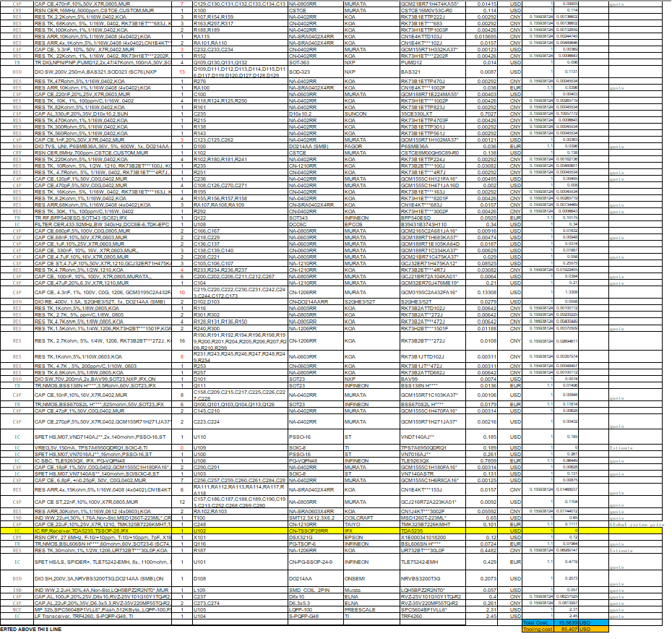672x639 pixels.
Task: Select the 'BSS138N H****' part number cell
Action: coord(432,385)
